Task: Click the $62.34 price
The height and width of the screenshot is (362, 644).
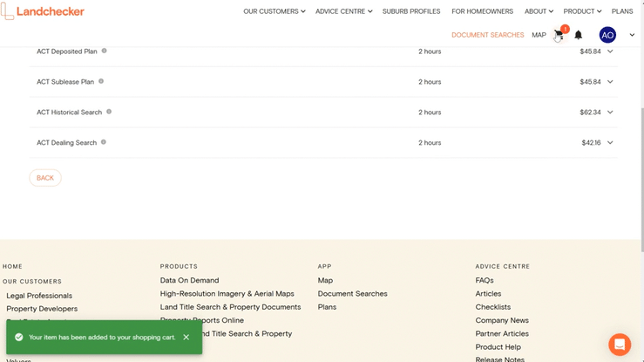Action: coord(590,113)
